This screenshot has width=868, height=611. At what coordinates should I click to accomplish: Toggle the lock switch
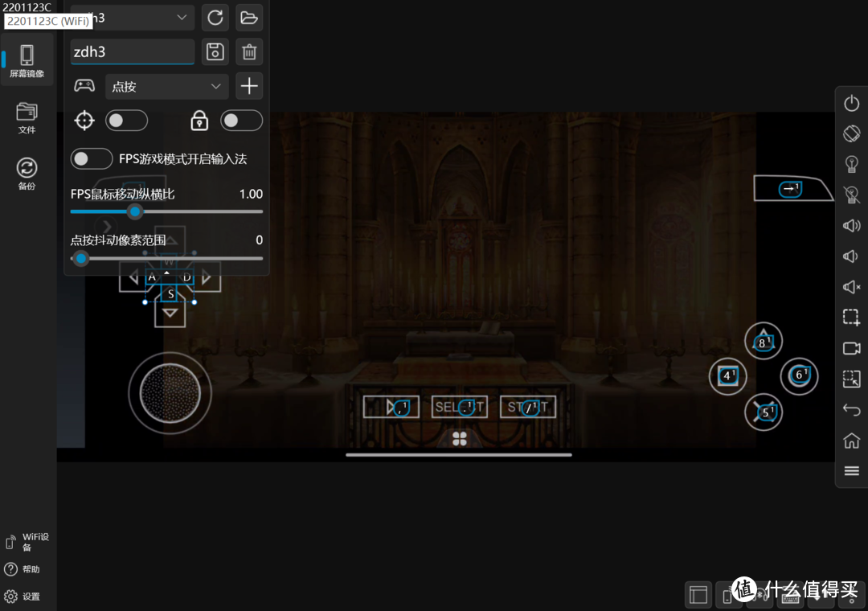[x=241, y=121]
